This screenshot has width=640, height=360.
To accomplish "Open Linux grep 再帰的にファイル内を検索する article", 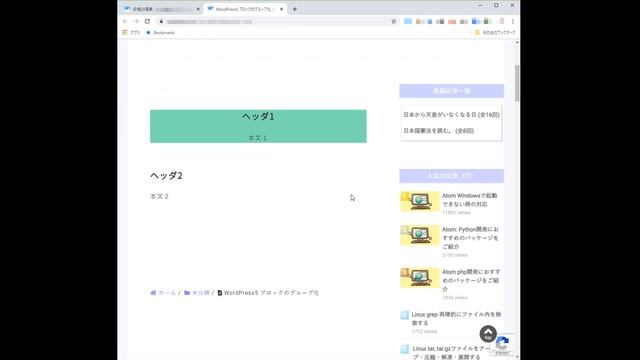I will [456, 318].
